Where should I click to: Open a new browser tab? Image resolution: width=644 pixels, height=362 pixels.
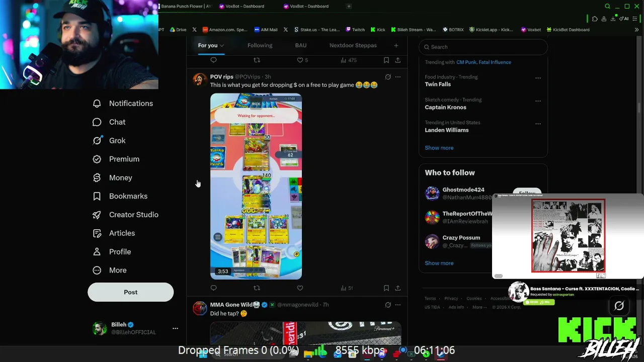point(349,7)
